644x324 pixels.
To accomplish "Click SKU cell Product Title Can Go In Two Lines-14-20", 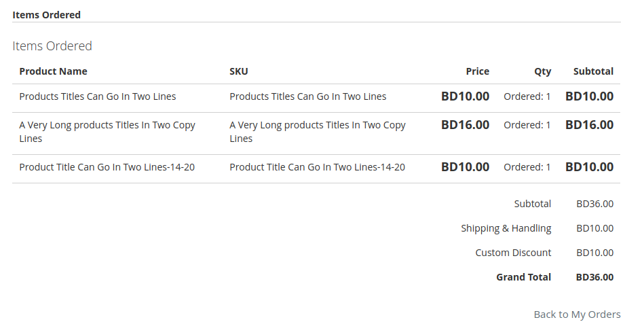I will (x=317, y=167).
